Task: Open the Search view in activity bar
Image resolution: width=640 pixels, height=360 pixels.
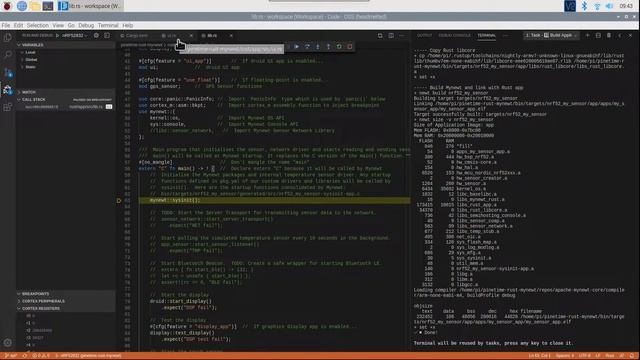Action: (x=8, y=55)
